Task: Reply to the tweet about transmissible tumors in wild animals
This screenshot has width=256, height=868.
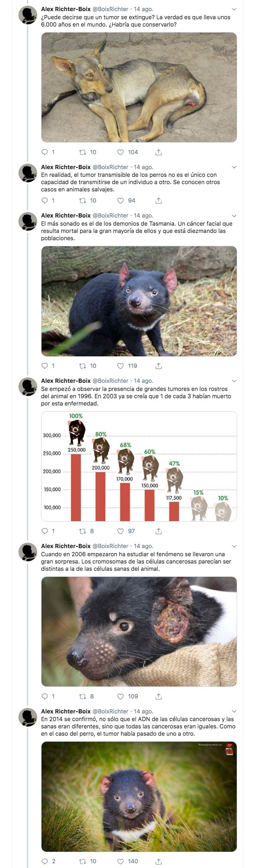Action: (48, 200)
